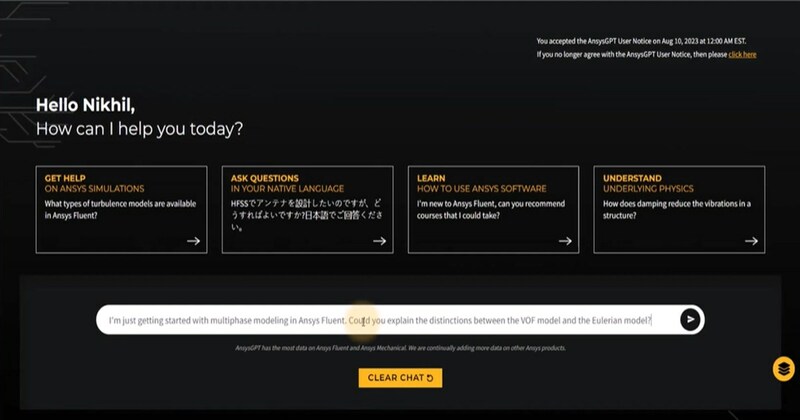The height and width of the screenshot is (420, 800).
Task: Choose the Ansys Fluent courses sample question
Action: [490, 209]
